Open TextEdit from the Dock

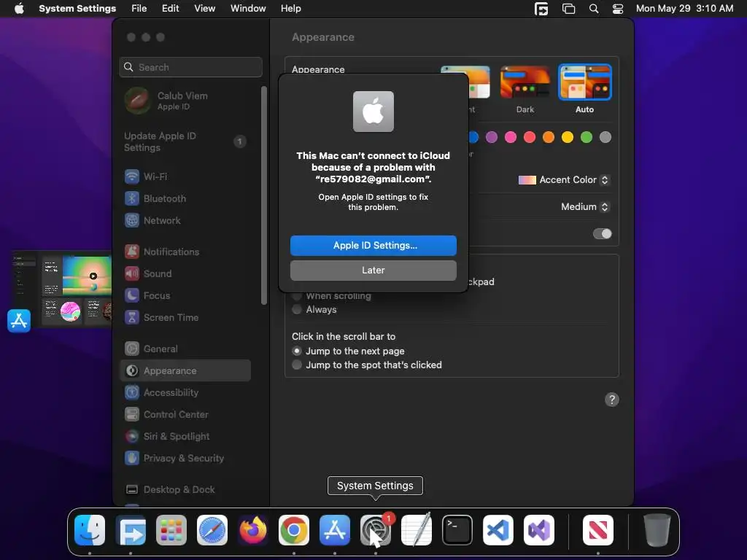pos(417,530)
